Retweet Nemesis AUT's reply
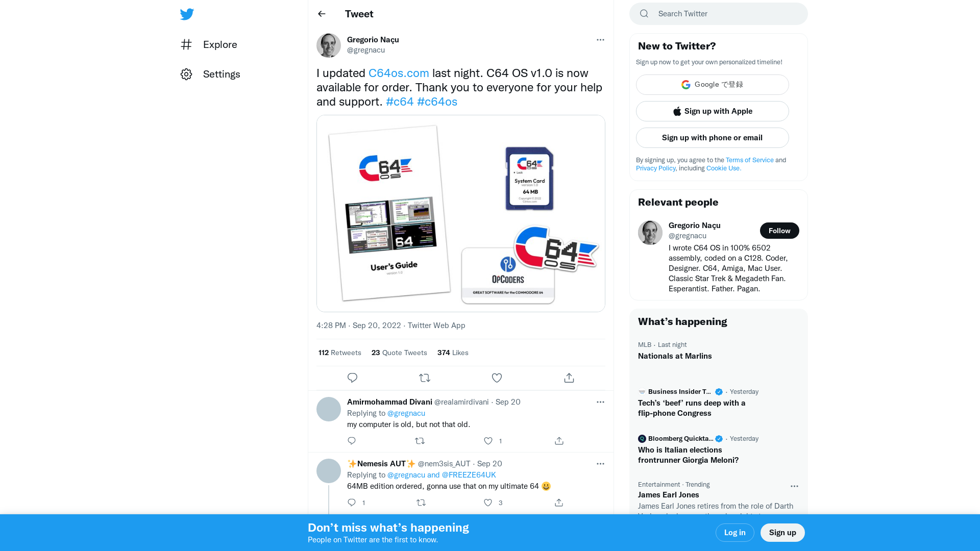This screenshot has height=551, width=980. [x=421, y=503]
